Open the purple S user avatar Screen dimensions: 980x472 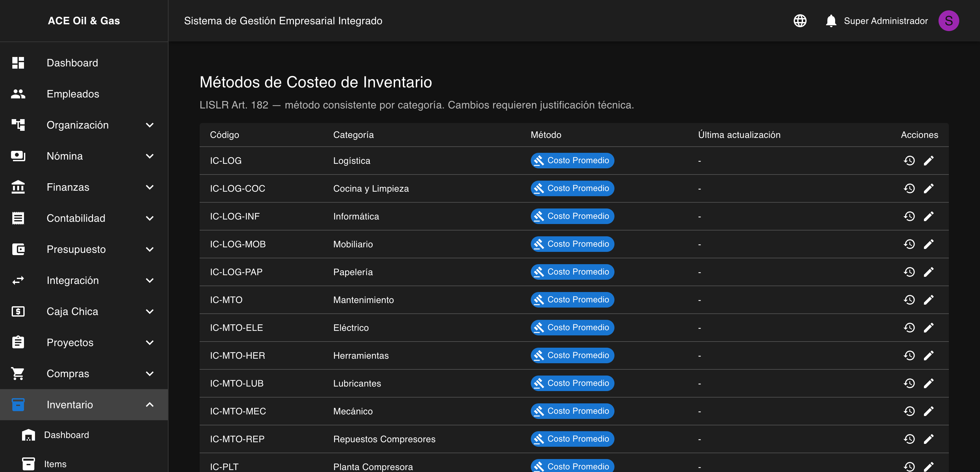(x=949, y=20)
